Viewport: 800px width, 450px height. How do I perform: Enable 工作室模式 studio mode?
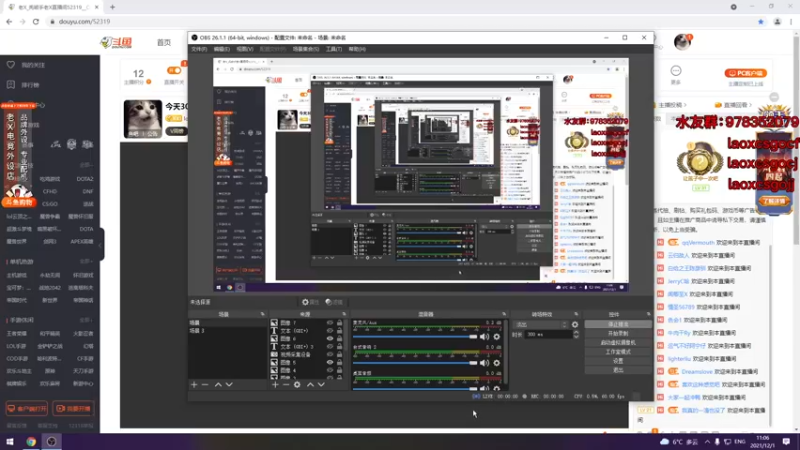[618, 352]
